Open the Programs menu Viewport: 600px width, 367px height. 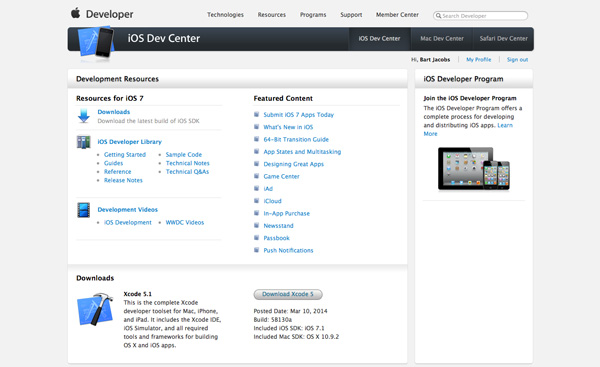[313, 15]
